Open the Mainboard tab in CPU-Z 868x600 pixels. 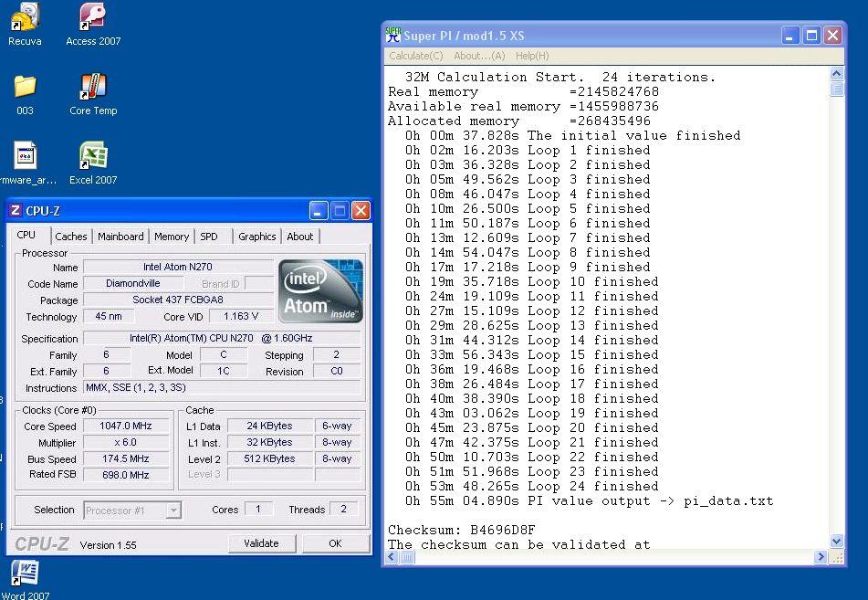[x=120, y=237]
